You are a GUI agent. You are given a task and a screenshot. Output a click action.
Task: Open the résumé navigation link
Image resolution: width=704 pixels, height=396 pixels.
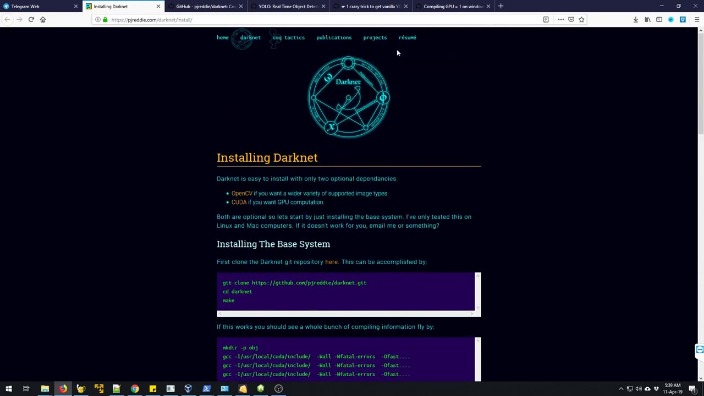[x=407, y=38]
